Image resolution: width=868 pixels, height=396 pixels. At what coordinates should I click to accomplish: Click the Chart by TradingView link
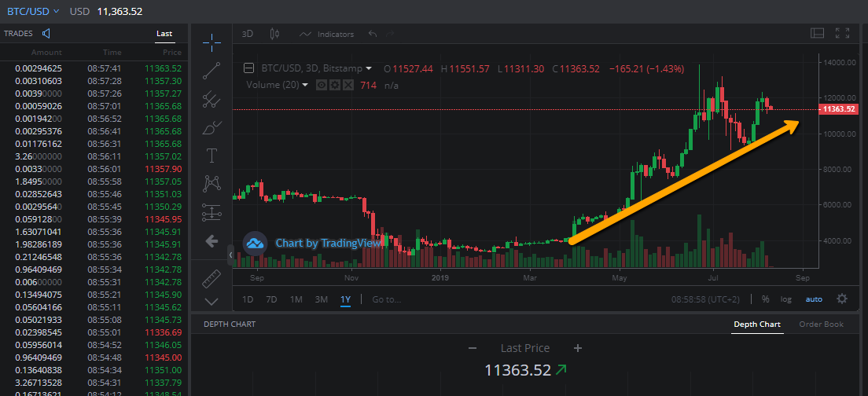pyautogui.click(x=329, y=243)
